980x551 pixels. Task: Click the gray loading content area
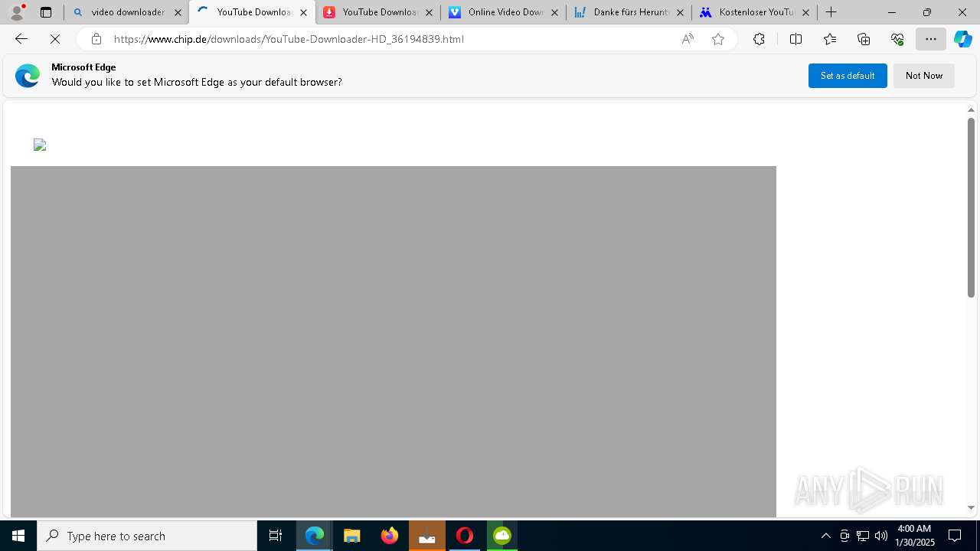click(x=394, y=341)
